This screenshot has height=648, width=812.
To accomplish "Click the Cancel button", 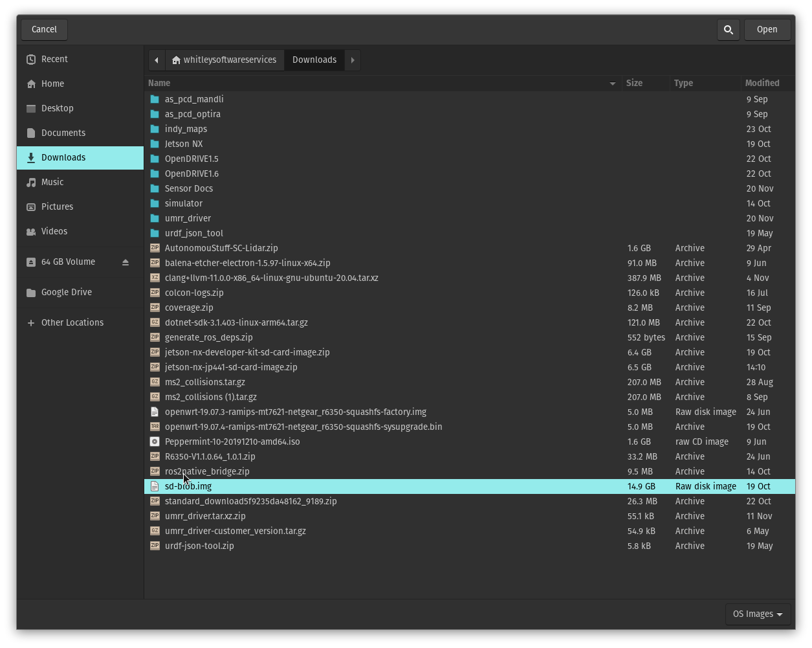I will (44, 30).
